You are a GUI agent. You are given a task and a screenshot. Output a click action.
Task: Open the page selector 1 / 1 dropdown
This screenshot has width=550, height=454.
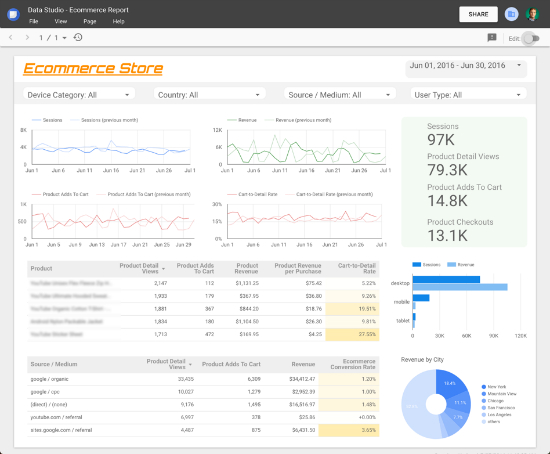[53, 38]
